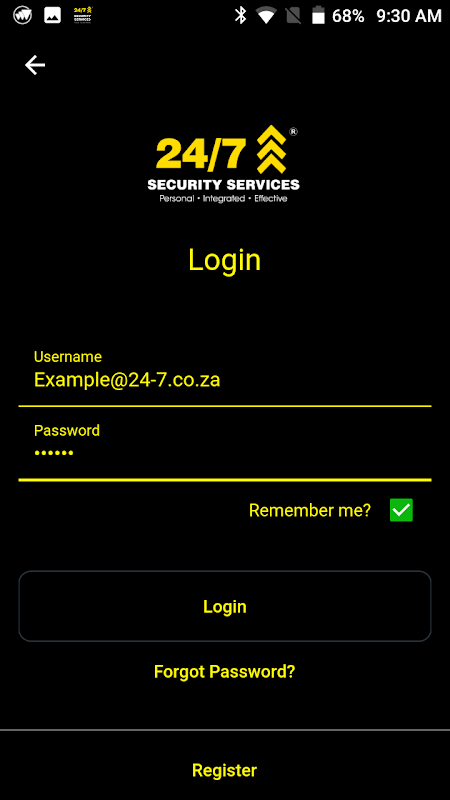Open the circular W notification icon
The image size is (450, 800).
click(22, 15)
